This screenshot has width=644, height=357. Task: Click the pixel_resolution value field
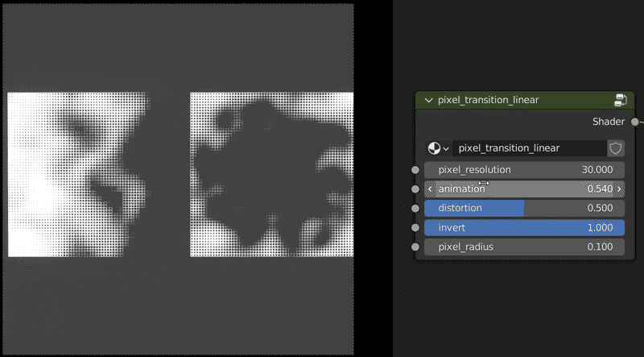point(525,170)
